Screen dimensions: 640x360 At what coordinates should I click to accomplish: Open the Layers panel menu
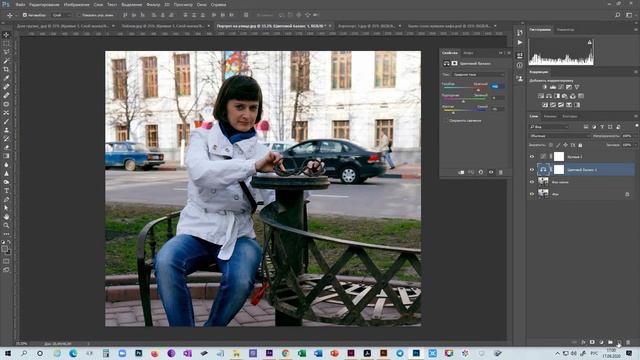pyautogui.click(x=636, y=116)
